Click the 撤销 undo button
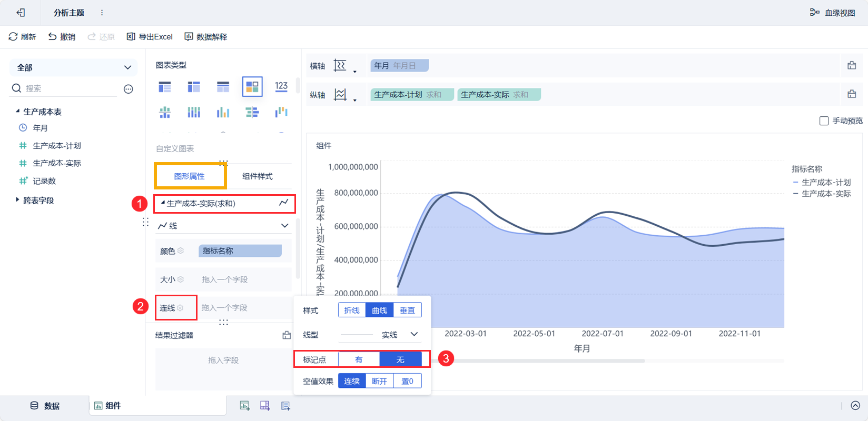 point(62,37)
